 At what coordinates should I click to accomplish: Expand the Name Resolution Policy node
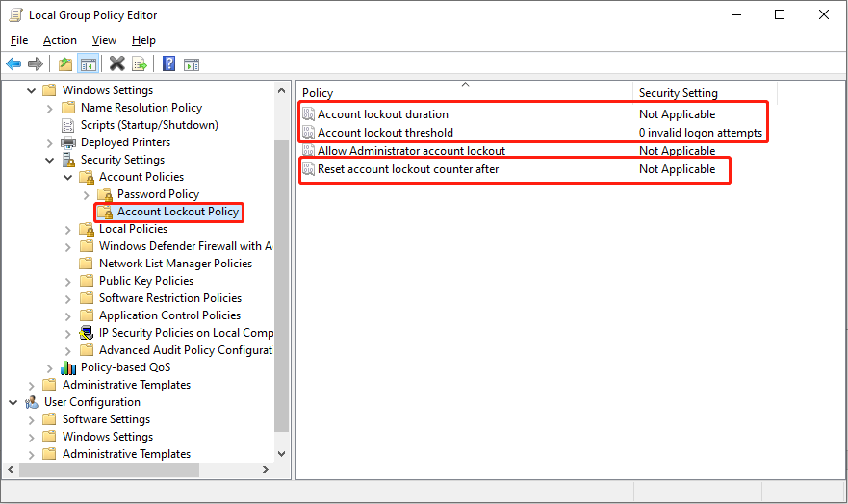(x=50, y=109)
